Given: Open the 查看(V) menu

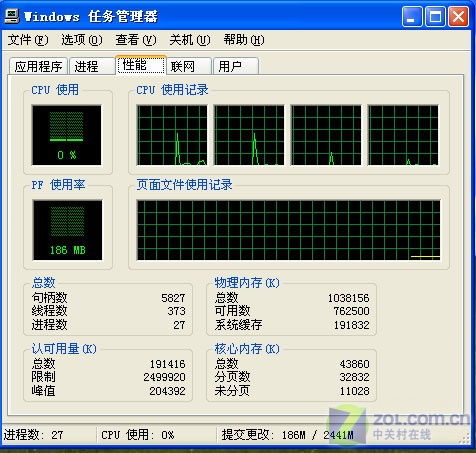Looking at the screenshot, I should click(136, 40).
